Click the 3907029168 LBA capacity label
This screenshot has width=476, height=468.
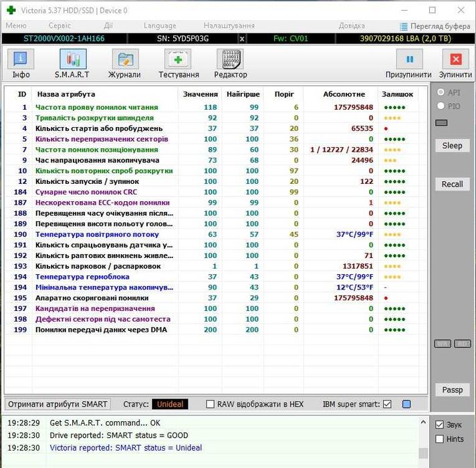pyautogui.click(x=406, y=39)
